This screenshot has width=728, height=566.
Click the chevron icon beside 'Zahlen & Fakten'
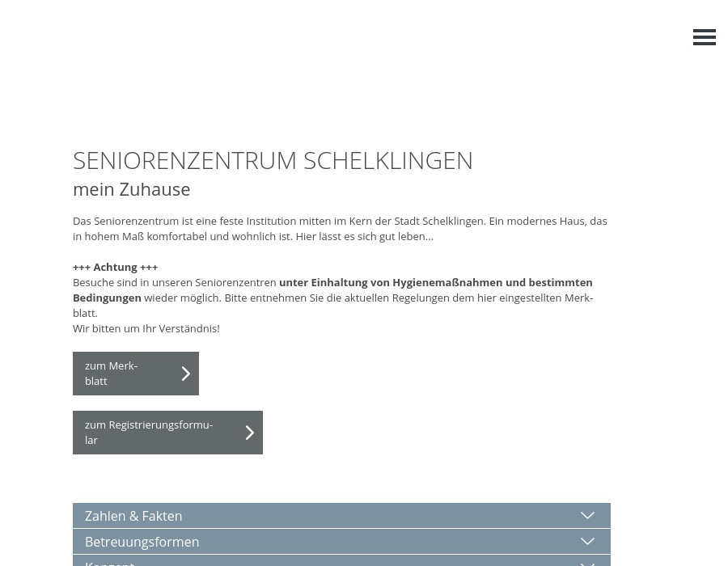tap(587, 515)
